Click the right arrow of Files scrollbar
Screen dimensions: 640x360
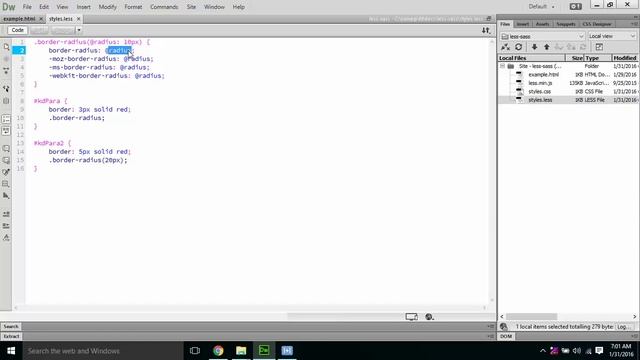coord(635,317)
